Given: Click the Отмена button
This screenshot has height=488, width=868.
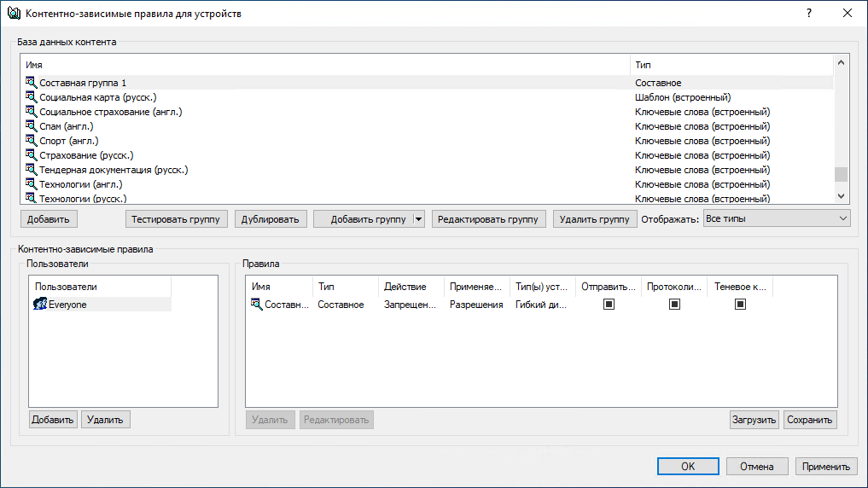Looking at the screenshot, I should (757, 467).
